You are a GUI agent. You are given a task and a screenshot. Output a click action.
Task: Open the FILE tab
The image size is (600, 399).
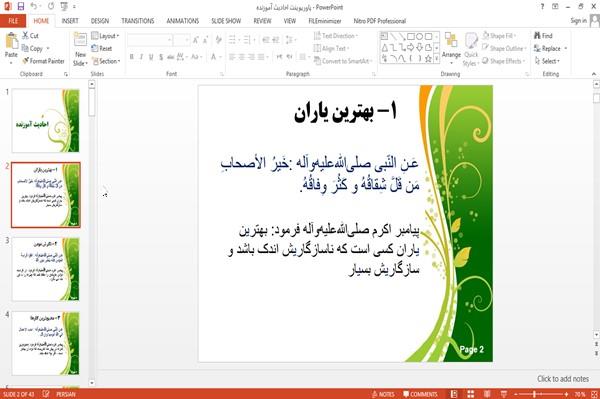click(13, 21)
